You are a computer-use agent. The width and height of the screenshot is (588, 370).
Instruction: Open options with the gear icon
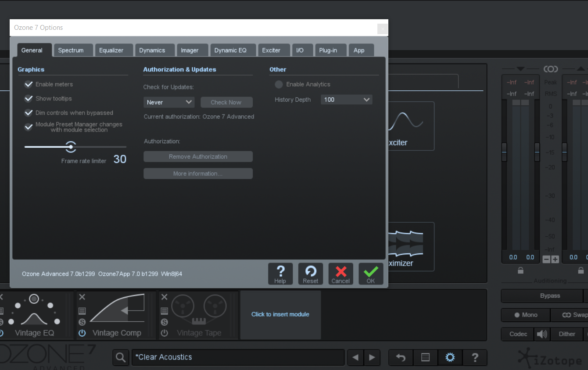pyautogui.click(x=450, y=357)
